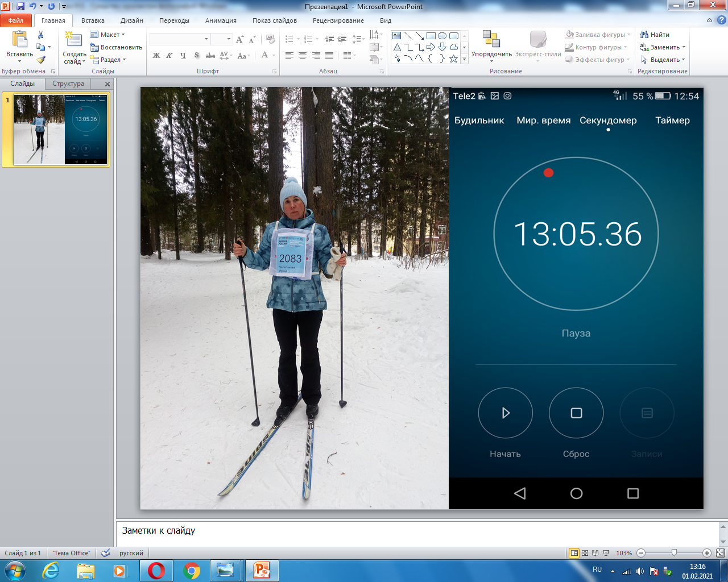Select the Format Painter brush icon
Image resolution: width=728 pixels, height=582 pixels.
[41, 60]
